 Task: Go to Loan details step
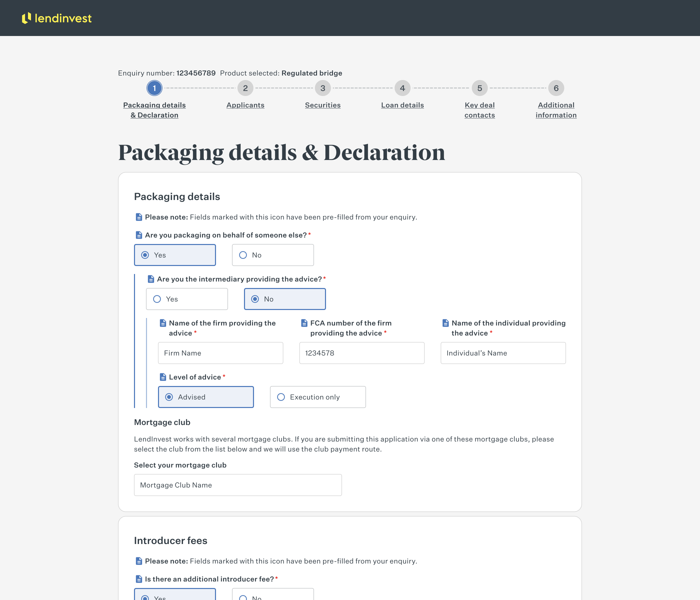pyautogui.click(x=402, y=105)
